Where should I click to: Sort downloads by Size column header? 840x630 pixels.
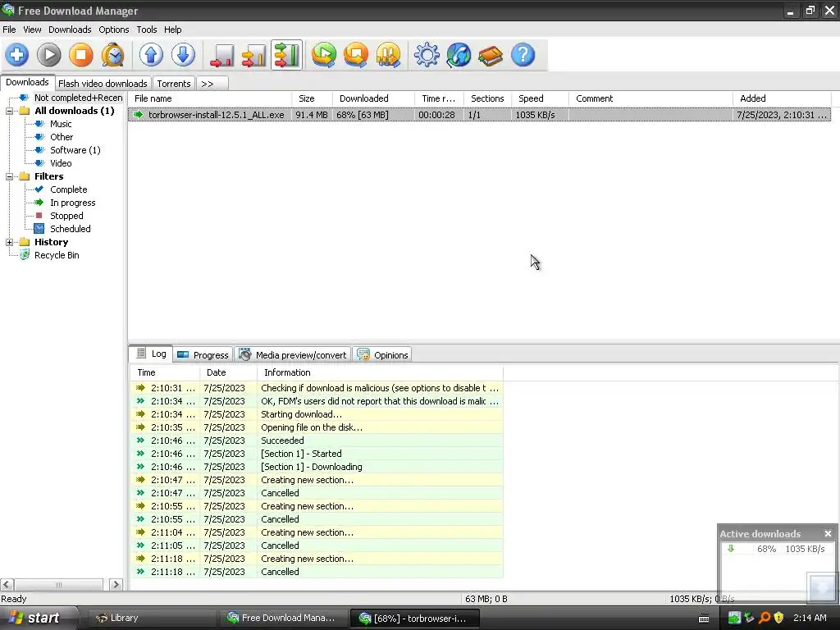coord(312,98)
